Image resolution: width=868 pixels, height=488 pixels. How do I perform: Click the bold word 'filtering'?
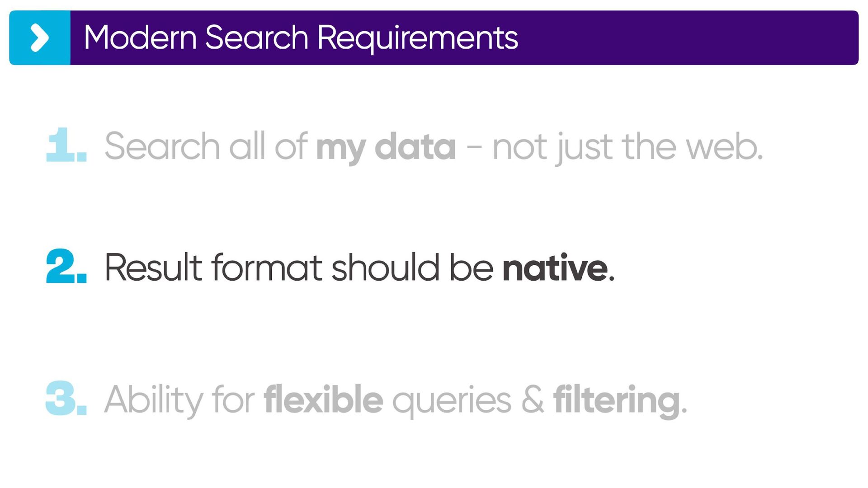tap(617, 401)
